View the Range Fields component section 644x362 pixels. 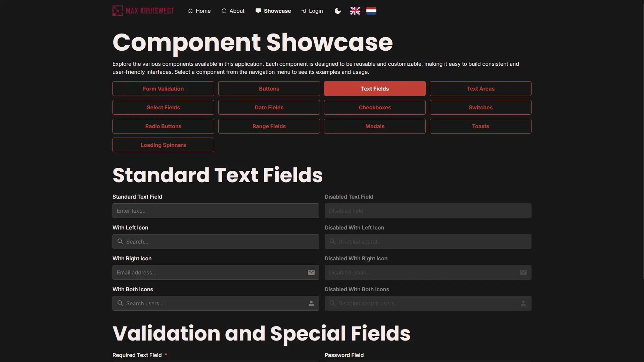(x=269, y=126)
